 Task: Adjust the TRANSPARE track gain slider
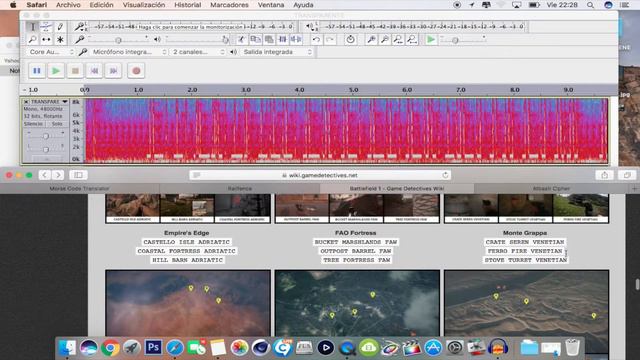pos(46,136)
